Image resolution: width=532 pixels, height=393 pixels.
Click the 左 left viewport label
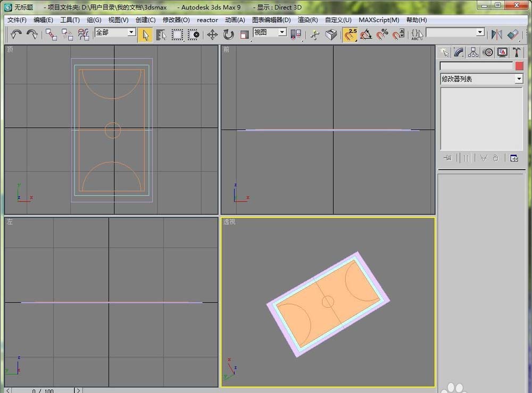tap(10, 221)
